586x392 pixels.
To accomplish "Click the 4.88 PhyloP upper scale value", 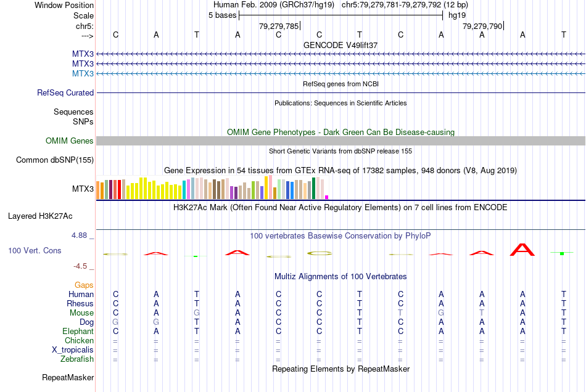I will 79,235.
